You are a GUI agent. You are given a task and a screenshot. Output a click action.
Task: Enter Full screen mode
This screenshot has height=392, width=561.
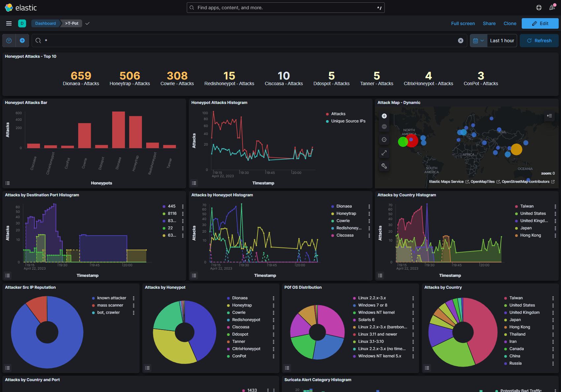click(x=463, y=23)
